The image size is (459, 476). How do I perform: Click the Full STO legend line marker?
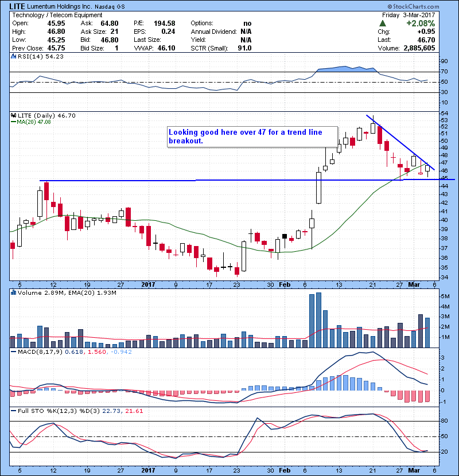13,411
